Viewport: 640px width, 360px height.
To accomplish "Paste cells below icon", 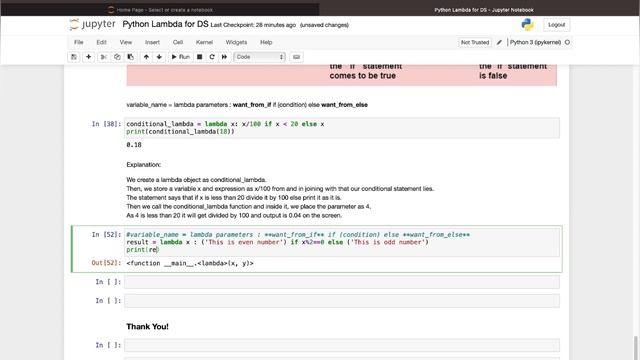I will (x=131, y=57).
